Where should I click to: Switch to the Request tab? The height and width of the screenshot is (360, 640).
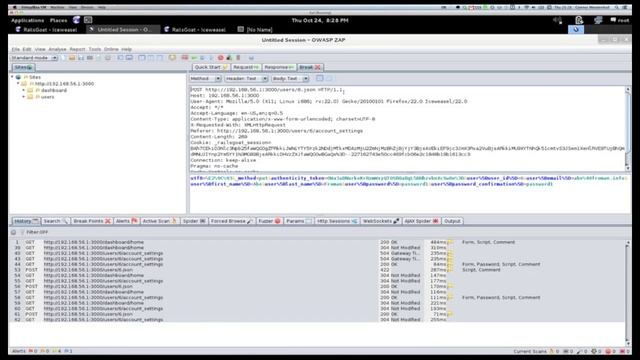[246, 67]
